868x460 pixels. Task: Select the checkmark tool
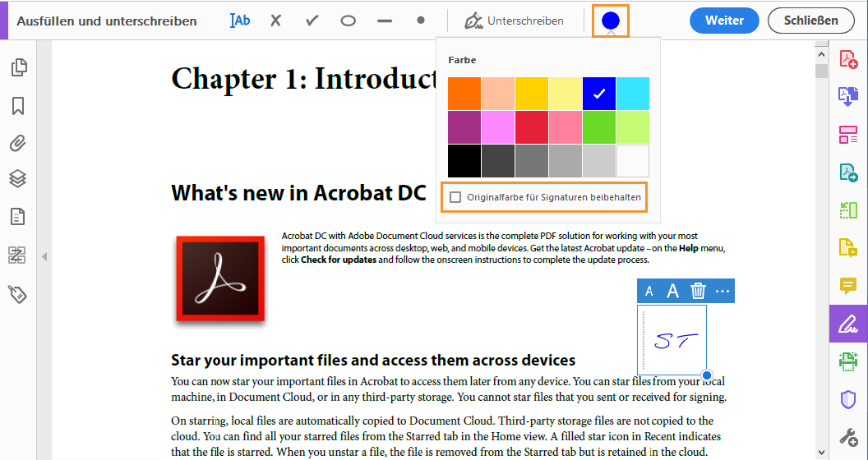pyautogui.click(x=312, y=21)
